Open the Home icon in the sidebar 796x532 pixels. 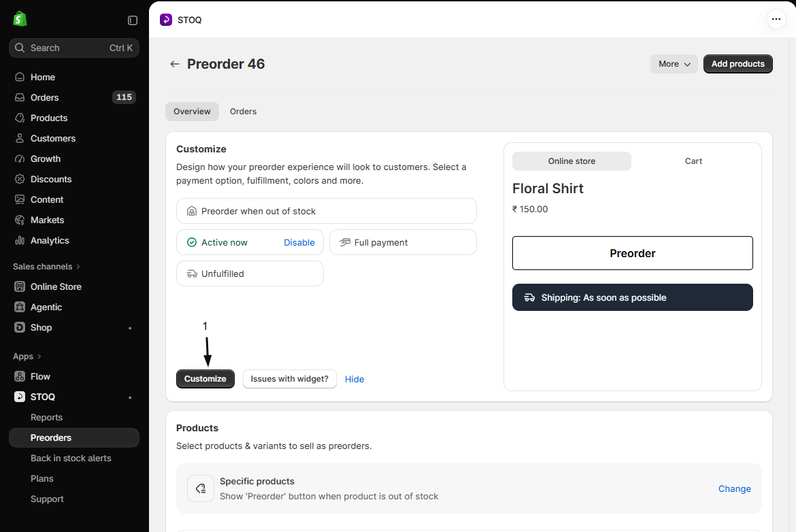20,77
